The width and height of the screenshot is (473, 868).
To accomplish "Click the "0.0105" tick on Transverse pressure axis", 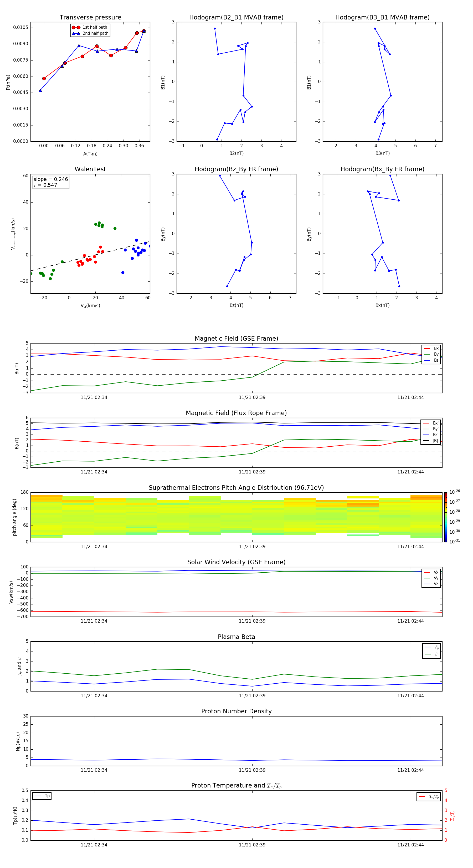I will (x=21, y=28).
